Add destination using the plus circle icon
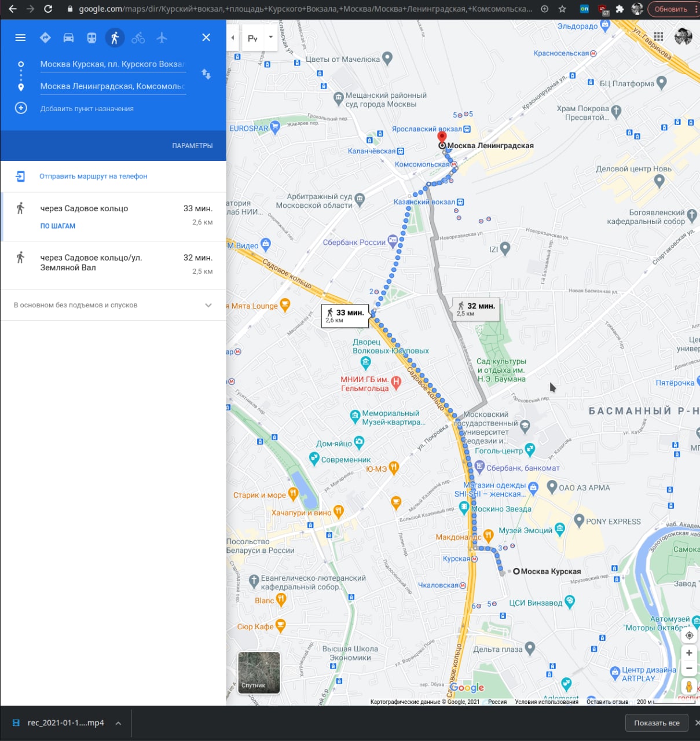The height and width of the screenshot is (741, 700). click(21, 108)
